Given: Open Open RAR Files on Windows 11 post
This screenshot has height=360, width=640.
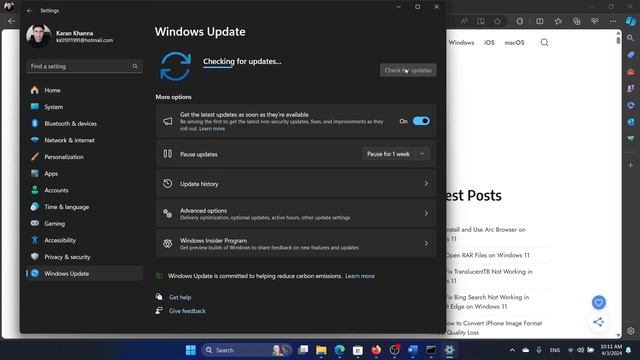Looking at the screenshot, I should click(487, 255).
